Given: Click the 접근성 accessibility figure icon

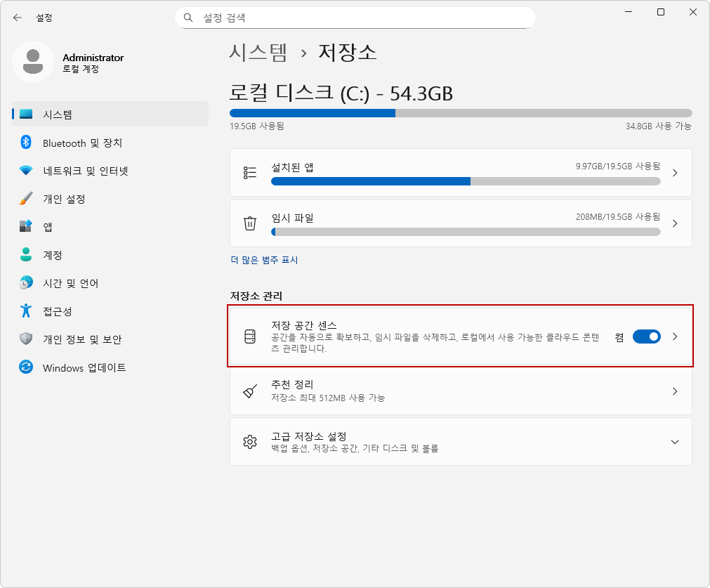Looking at the screenshot, I should point(26,311).
